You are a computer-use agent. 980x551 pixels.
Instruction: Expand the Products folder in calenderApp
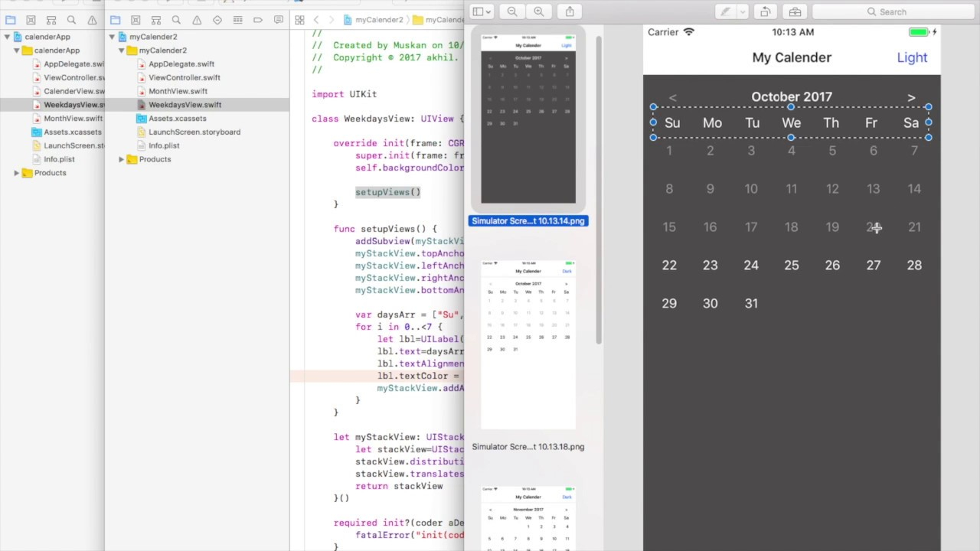pyautogui.click(x=17, y=173)
